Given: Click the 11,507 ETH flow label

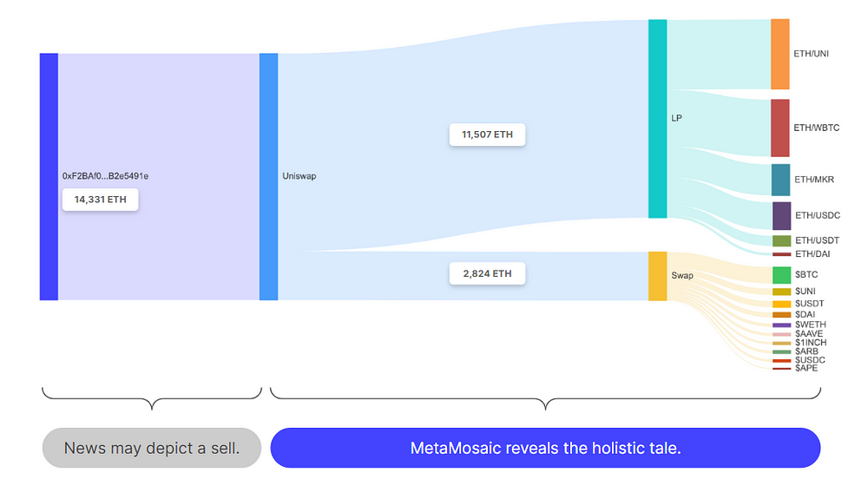Looking at the screenshot, I should tap(487, 134).
